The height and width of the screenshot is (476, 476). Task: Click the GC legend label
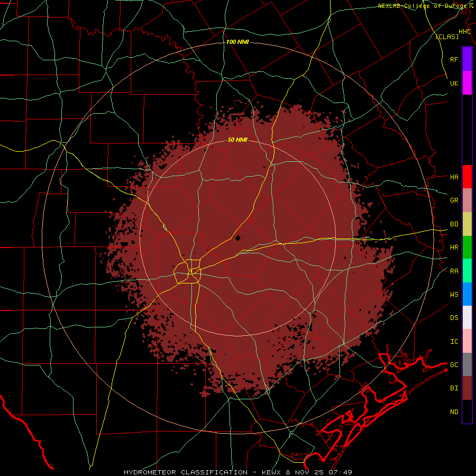tap(454, 365)
